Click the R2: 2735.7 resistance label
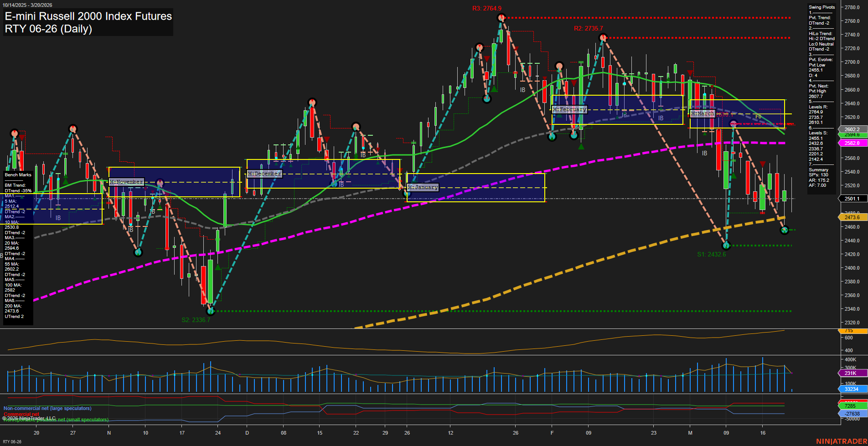The height and width of the screenshot is (446, 868). tap(588, 28)
